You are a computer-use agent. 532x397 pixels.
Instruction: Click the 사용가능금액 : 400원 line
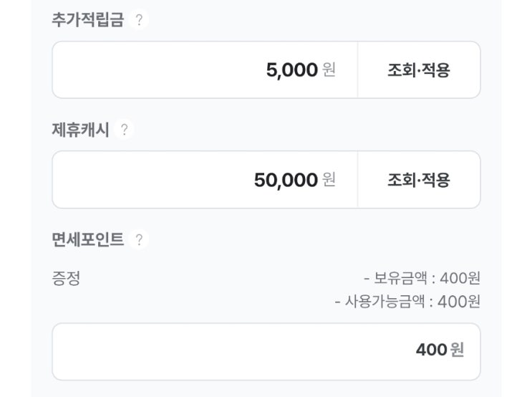pos(407,302)
